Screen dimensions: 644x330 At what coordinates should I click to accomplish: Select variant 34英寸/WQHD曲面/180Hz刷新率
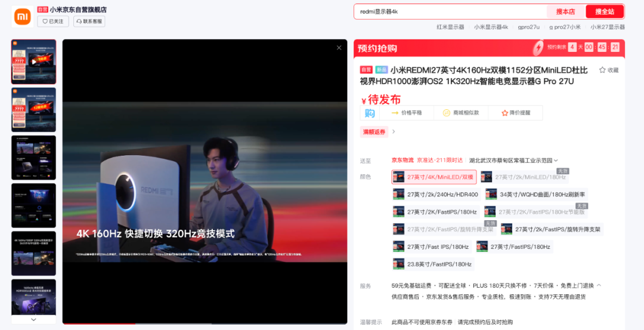coord(536,195)
